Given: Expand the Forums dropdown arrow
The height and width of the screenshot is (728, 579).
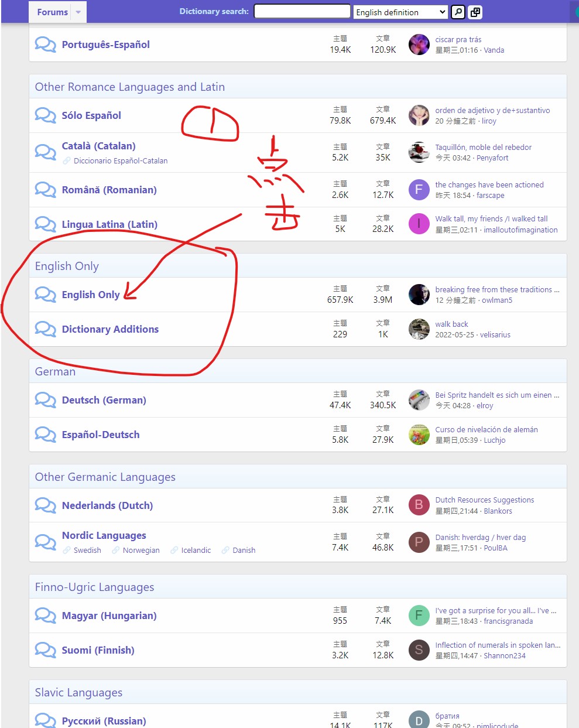Looking at the screenshot, I should click(x=78, y=12).
